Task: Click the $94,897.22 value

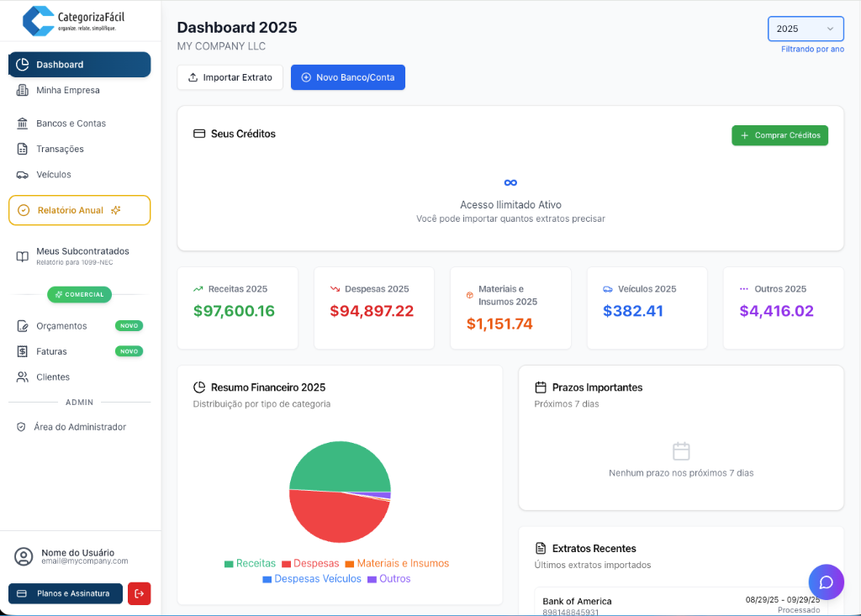Action: point(372,311)
